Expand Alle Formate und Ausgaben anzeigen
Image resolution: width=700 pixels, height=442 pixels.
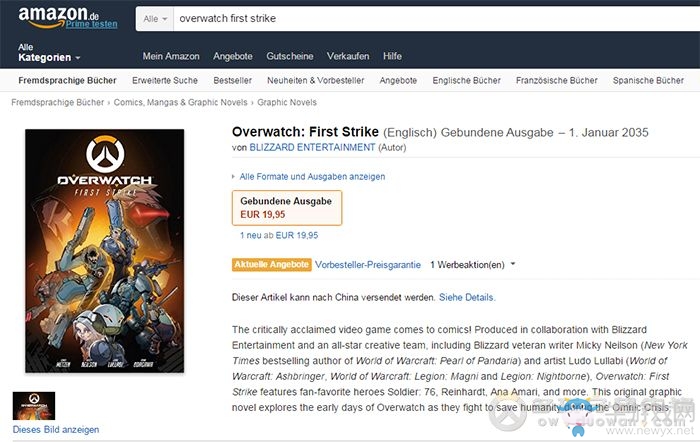312,176
